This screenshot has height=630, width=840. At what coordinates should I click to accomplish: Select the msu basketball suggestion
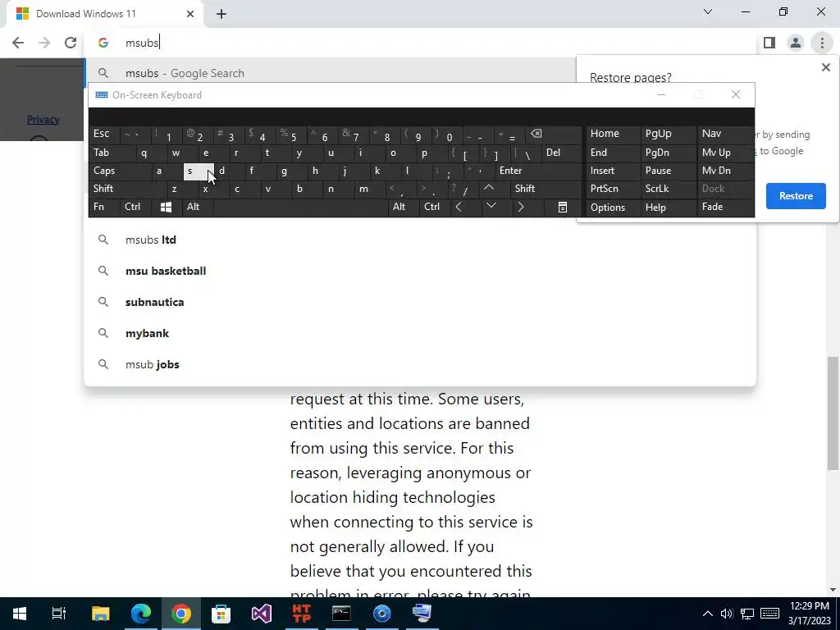pyautogui.click(x=420, y=271)
